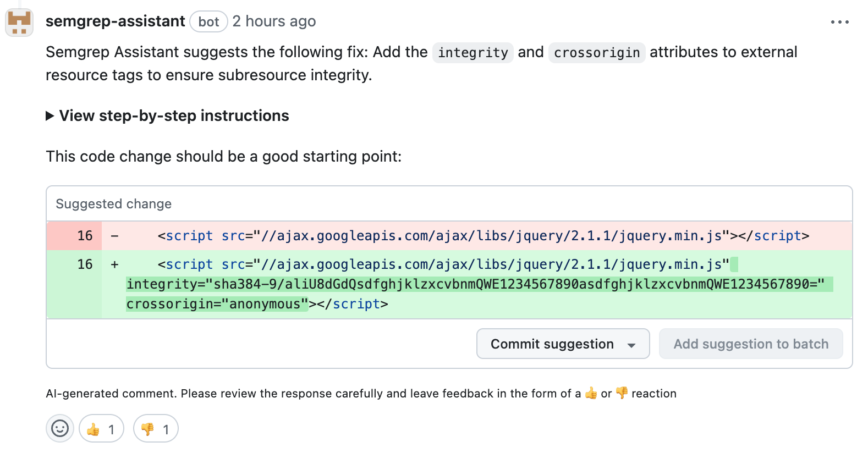The width and height of the screenshot is (868, 453).
Task: Click the Suggested change header bar
Action: [113, 203]
